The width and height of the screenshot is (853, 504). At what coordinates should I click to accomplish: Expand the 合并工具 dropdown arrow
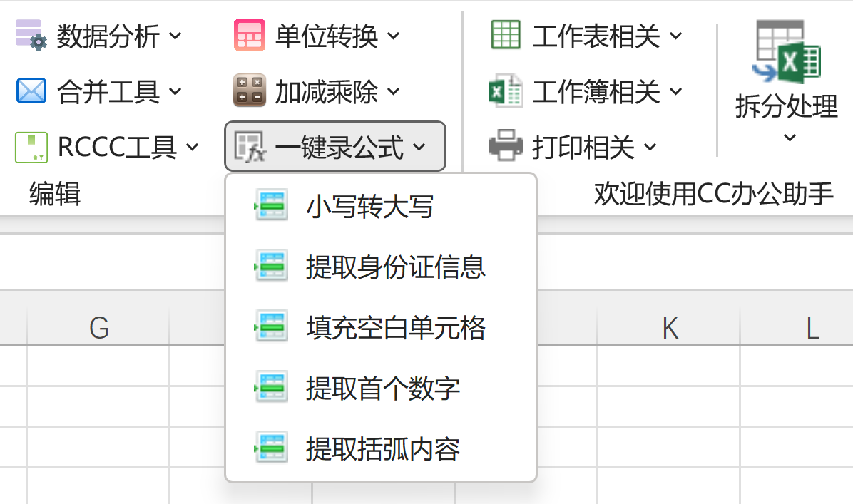[176, 91]
